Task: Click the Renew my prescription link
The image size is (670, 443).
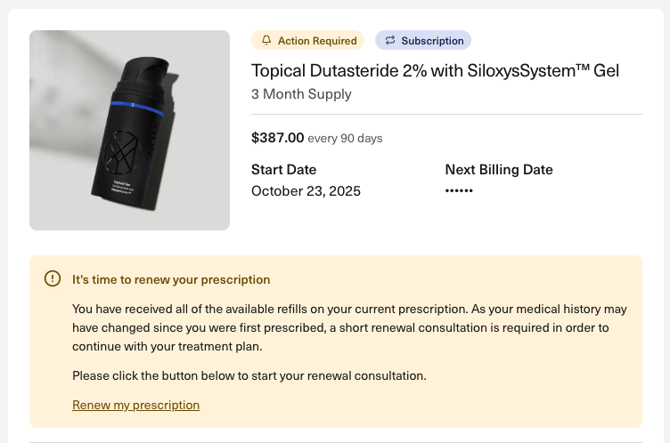Action: click(x=136, y=405)
